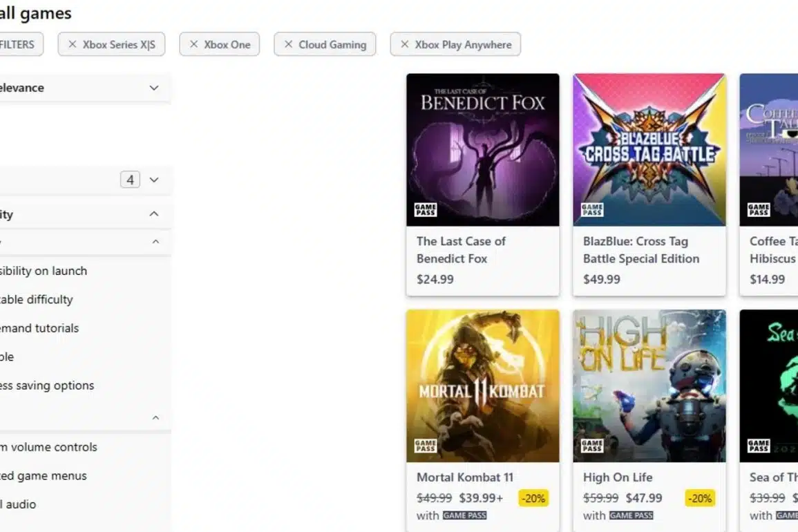
Task: Open the Mortal Kombat 11 title link
Action: [465, 477]
